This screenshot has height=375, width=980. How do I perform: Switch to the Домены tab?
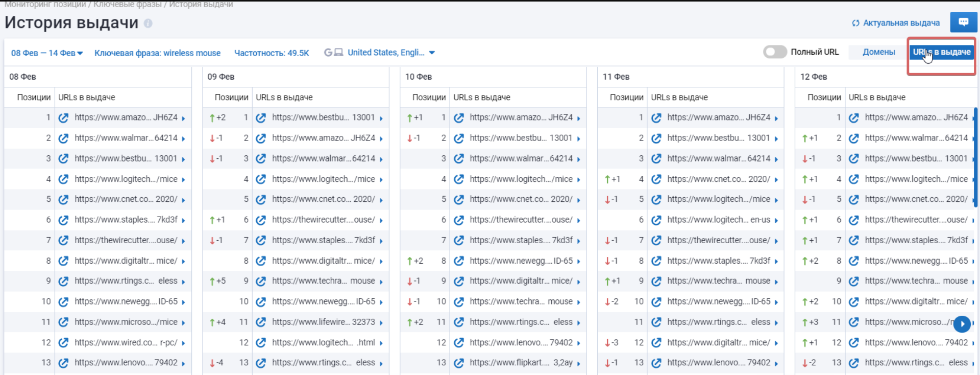pos(878,52)
